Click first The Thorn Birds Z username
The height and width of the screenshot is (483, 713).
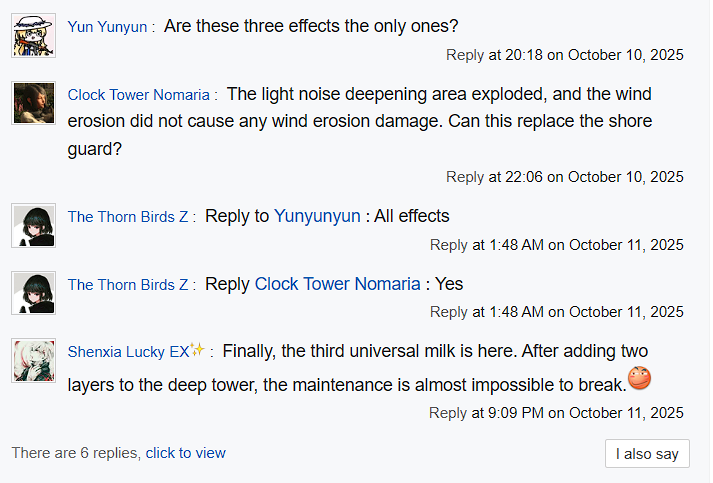pyautogui.click(x=127, y=216)
